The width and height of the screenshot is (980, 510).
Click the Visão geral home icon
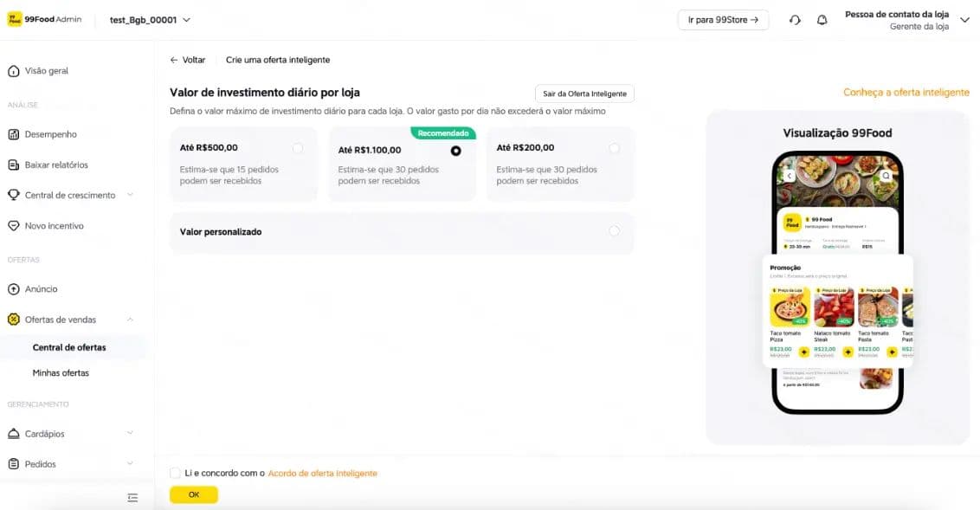[x=13, y=71]
